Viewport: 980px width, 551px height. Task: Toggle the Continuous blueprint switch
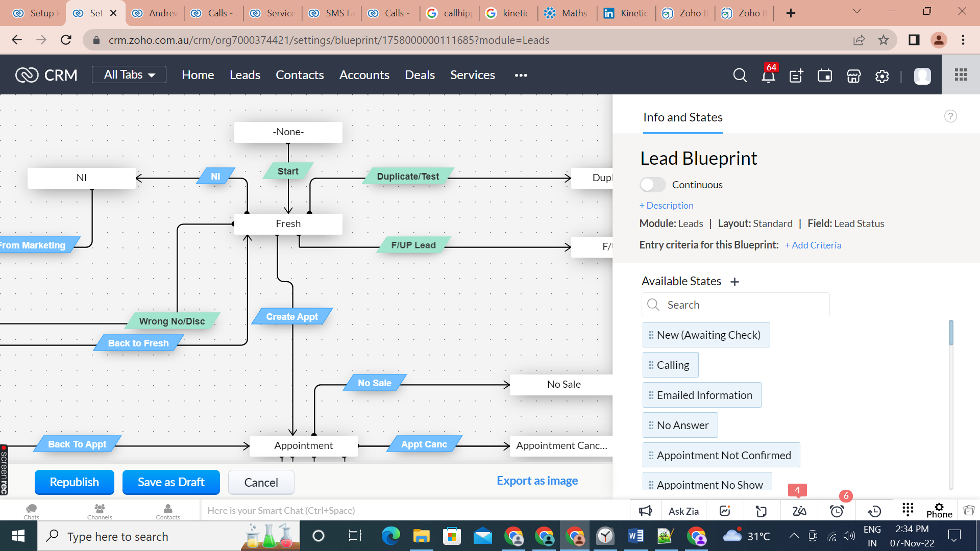(x=653, y=185)
